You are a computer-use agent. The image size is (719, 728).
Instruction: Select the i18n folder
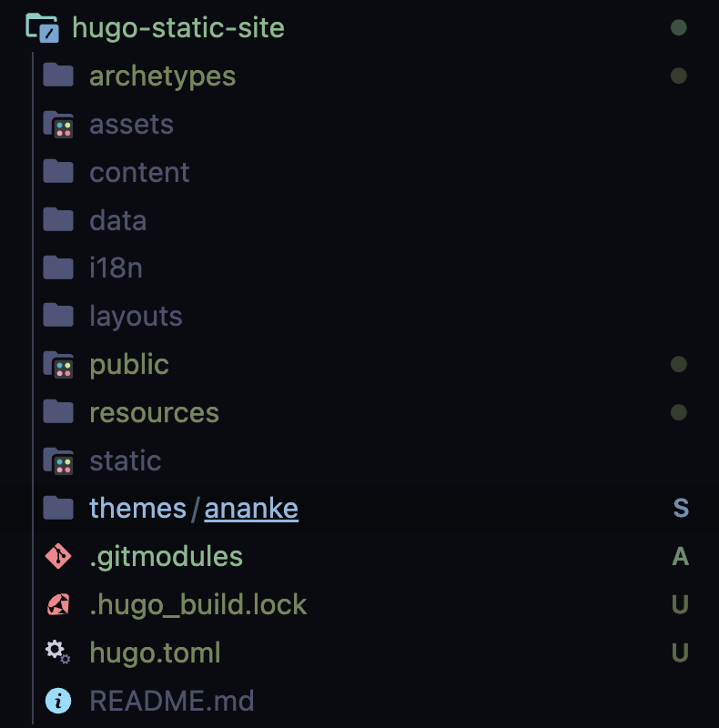(113, 268)
